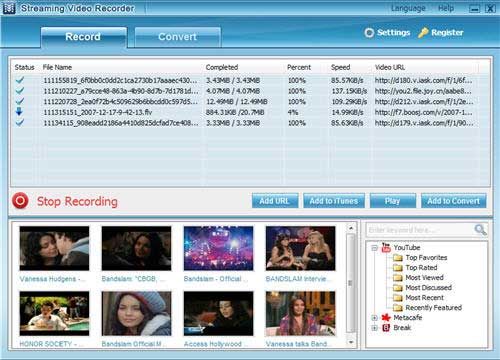500x360 pixels.
Task: Open the Help menu
Action: tap(446, 8)
